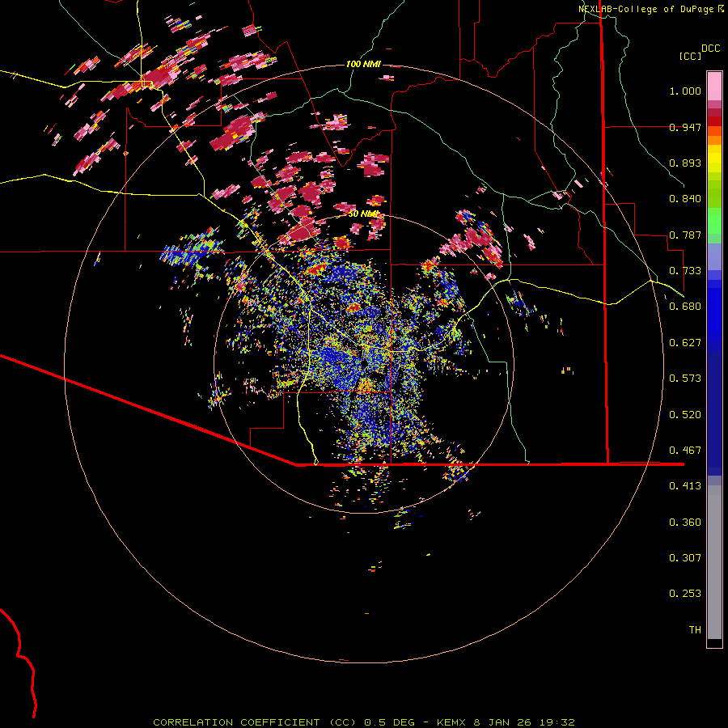Click the Correlation Coefficient caption at bottom
The height and width of the screenshot is (728, 728).
(364, 722)
